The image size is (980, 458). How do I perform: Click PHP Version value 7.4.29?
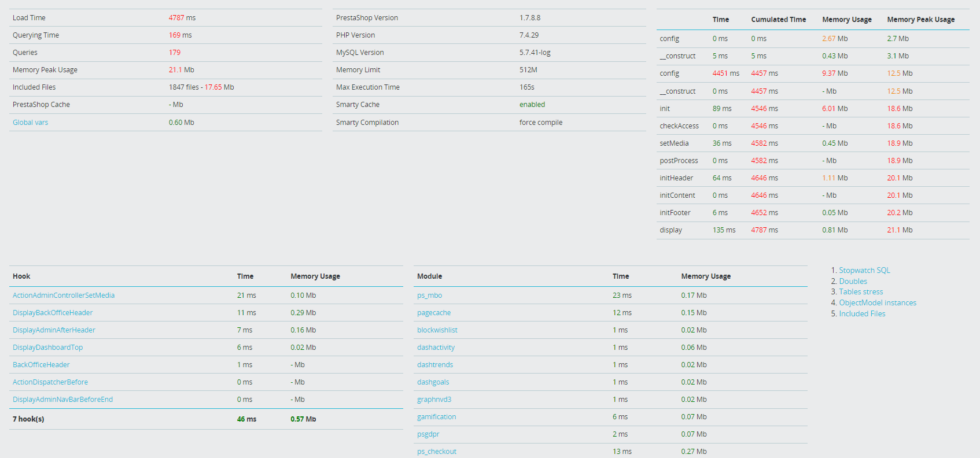tap(529, 35)
